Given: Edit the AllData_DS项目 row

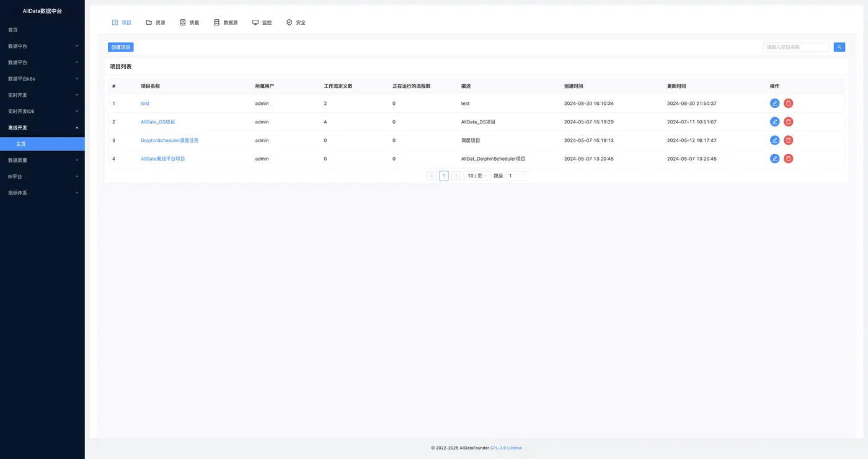Looking at the screenshot, I should [774, 122].
